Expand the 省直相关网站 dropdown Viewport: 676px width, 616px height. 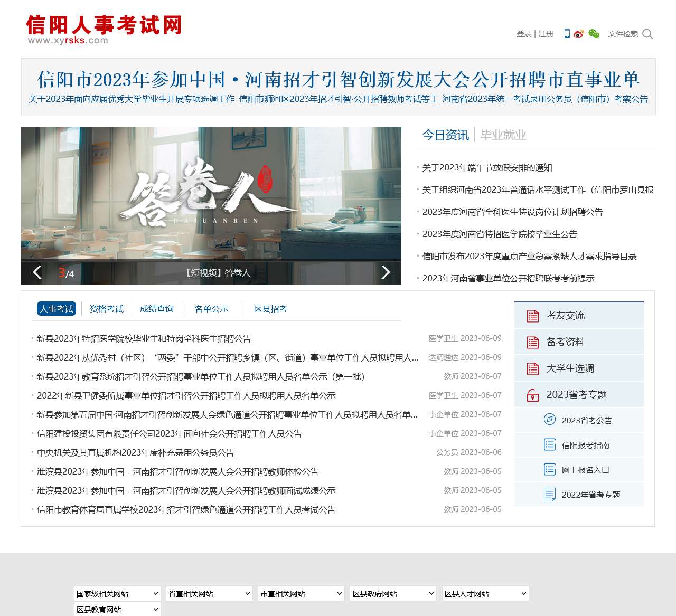(209, 593)
